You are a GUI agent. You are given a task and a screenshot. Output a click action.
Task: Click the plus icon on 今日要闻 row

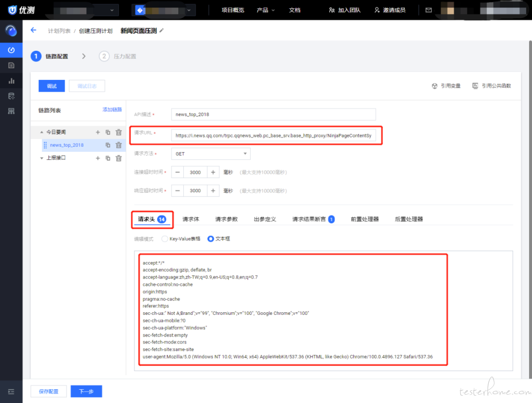tap(98, 132)
